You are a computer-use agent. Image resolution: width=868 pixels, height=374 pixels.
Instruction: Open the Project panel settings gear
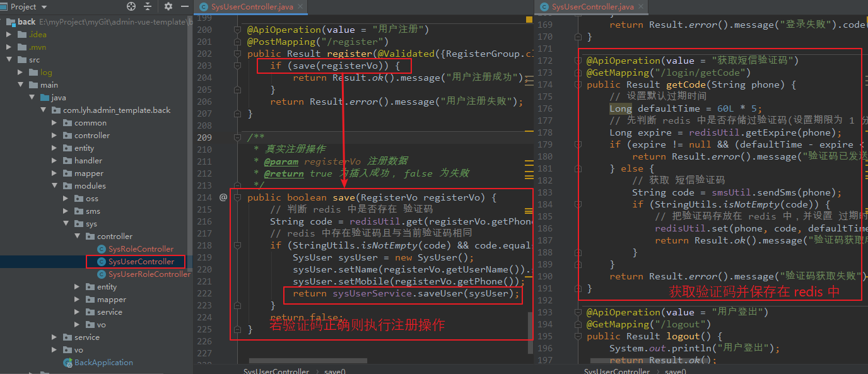click(x=168, y=6)
